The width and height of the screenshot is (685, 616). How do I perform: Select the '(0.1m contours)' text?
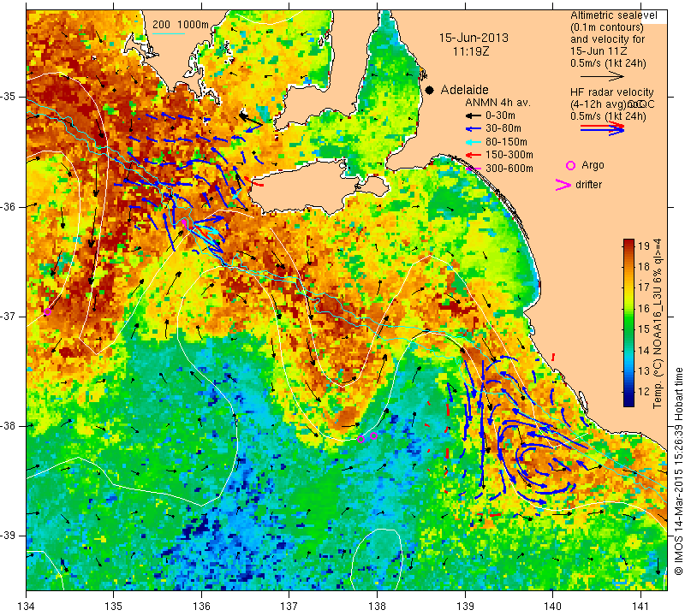coord(607,27)
